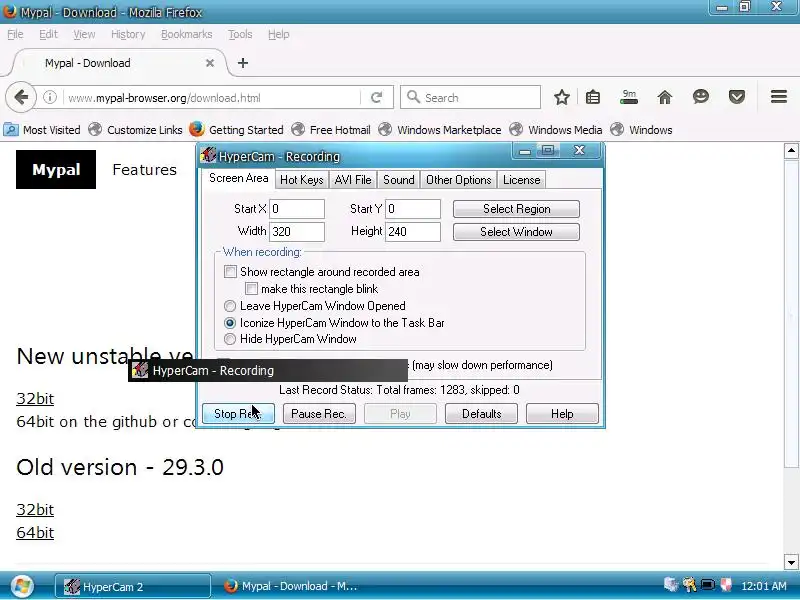
Task: Open the downloads indicator showing 9m
Action: [x=629, y=97]
